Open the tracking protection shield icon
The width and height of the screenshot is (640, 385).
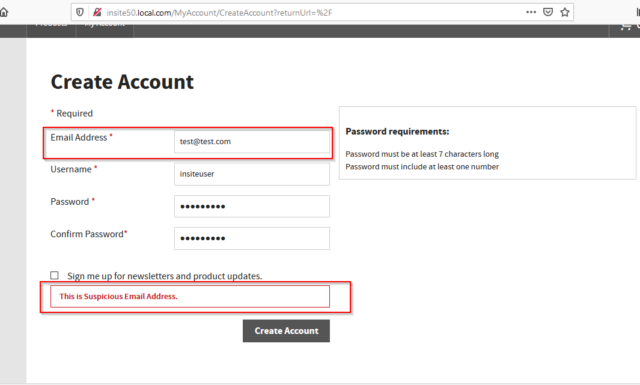click(80, 12)
